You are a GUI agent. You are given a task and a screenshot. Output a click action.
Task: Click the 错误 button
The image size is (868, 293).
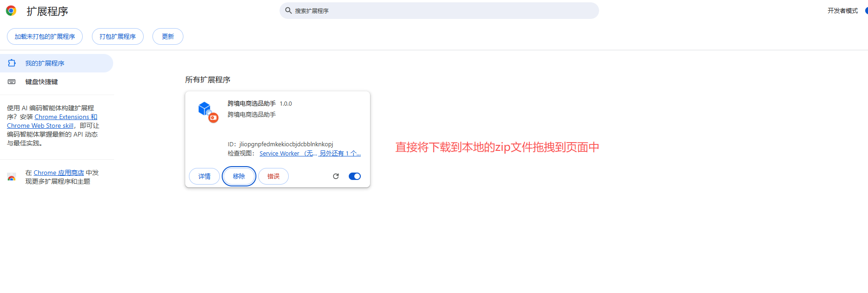(x=273, y=176)
